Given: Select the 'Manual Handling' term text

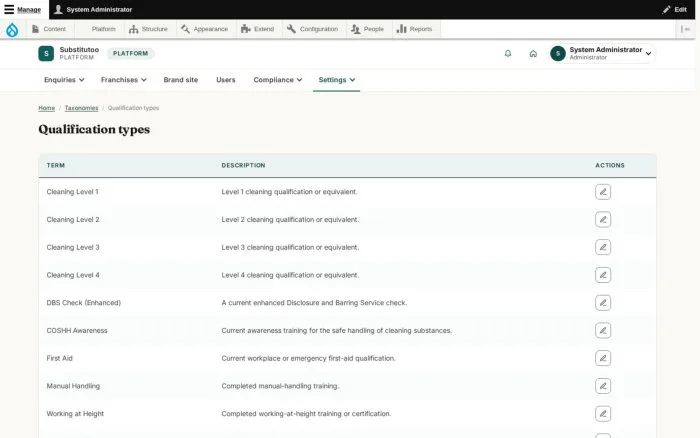Looking at the screenshot, I should (x=73, y=386).
